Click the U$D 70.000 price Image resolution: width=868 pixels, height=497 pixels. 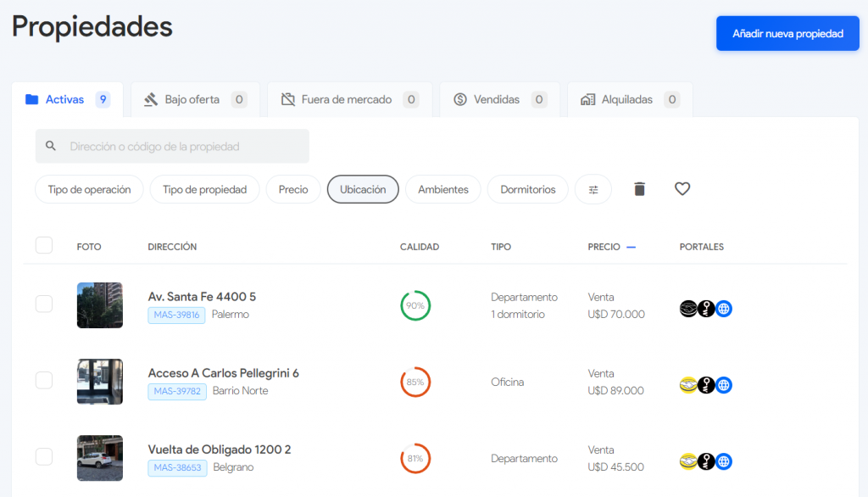point(616,314)
